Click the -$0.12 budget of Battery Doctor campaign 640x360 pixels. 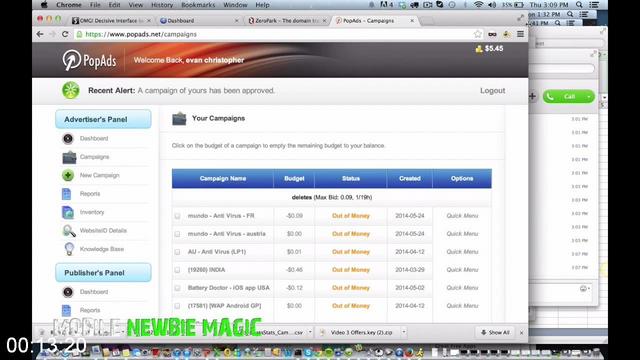coord(294,288)
